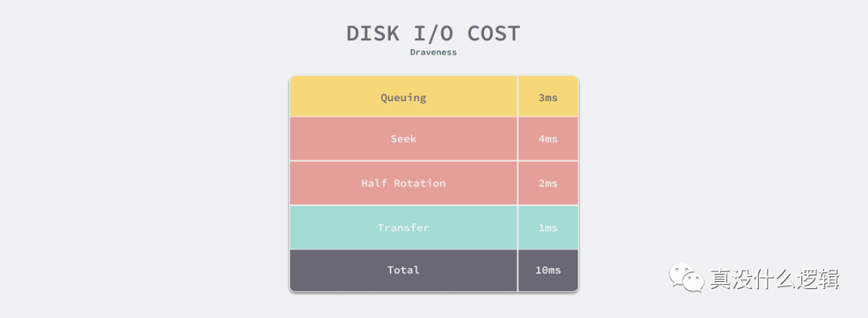868x318 pixels.
Task: Click the WeChat logo icon in the watermark
Action: pos(687,276)
